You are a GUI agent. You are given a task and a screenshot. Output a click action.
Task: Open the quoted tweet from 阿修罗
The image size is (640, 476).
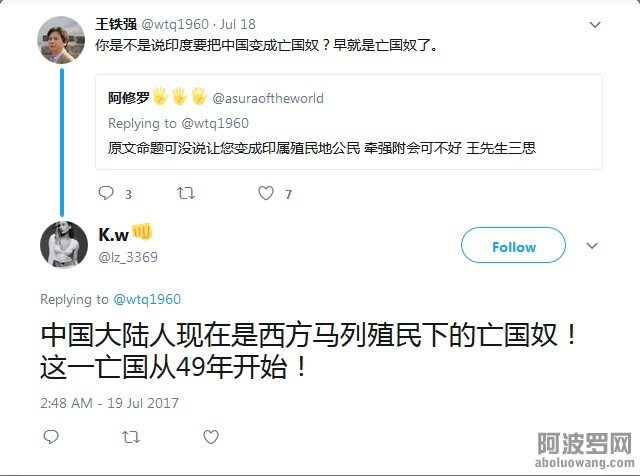tap(349, 122)
